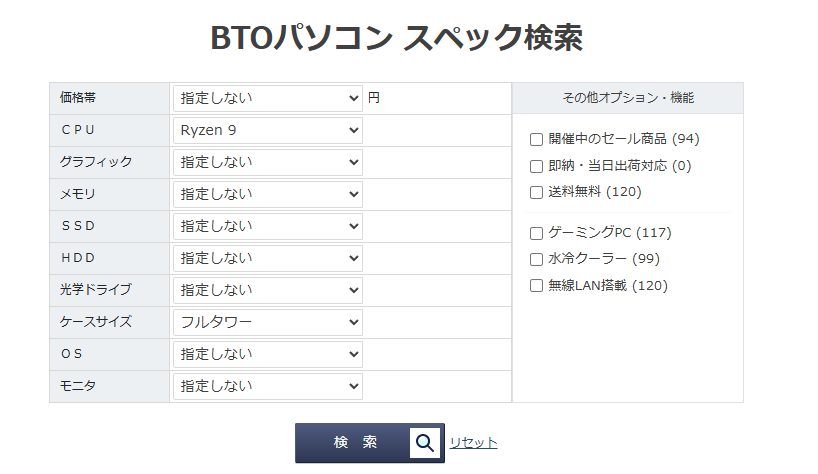Check the 開催中のセール商品 checkbox
The image size is (818, 474).
tap(536, 139)
